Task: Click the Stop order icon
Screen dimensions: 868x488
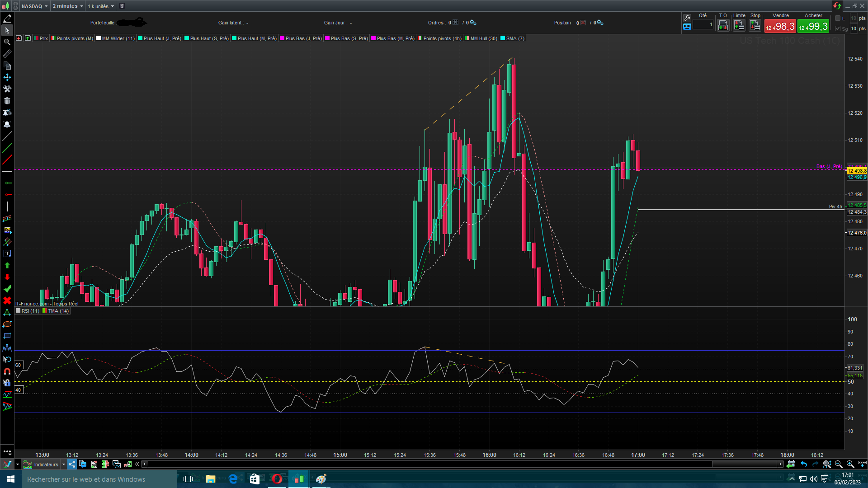Action: click(x=755, y=26)
